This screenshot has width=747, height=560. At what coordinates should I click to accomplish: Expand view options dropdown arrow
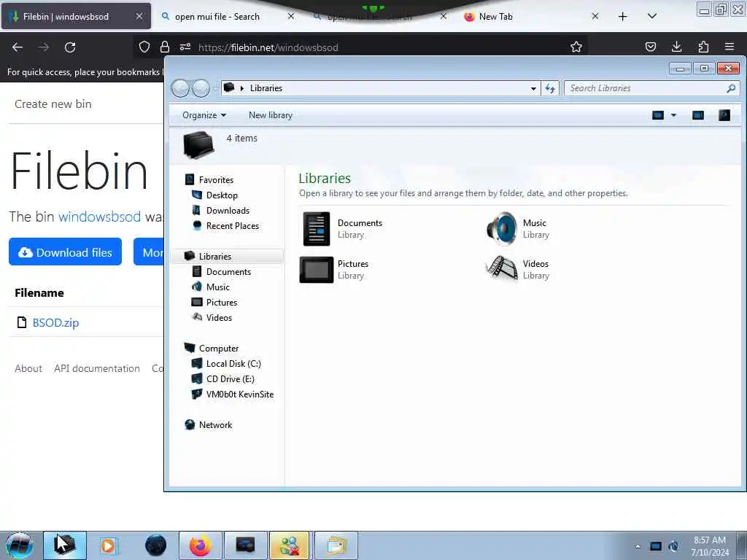point(673,115)
